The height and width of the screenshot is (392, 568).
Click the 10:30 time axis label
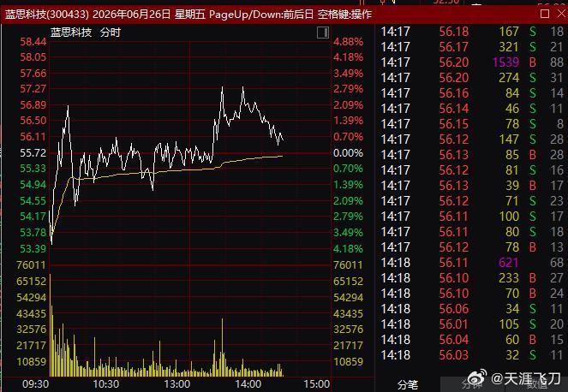point(105,384)
